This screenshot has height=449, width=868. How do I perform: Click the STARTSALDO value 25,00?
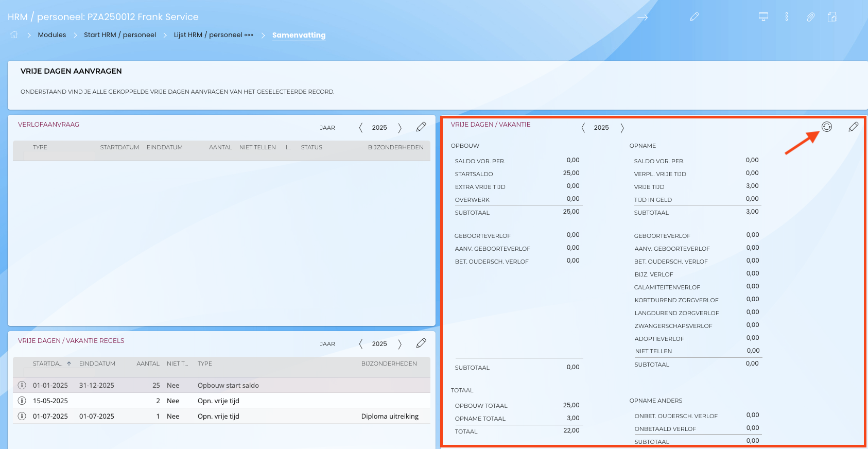(x=571, y=173)
